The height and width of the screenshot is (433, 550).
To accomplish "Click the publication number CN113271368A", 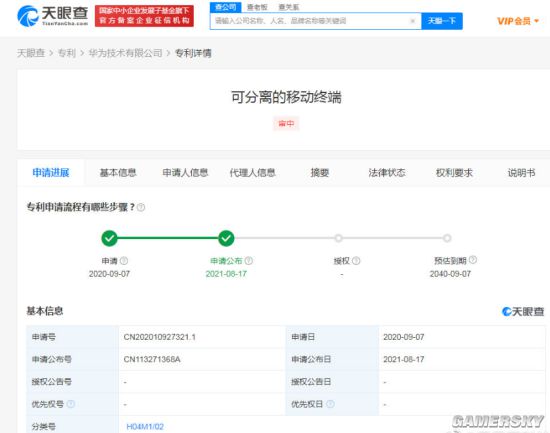I will (x=152, y=359).
